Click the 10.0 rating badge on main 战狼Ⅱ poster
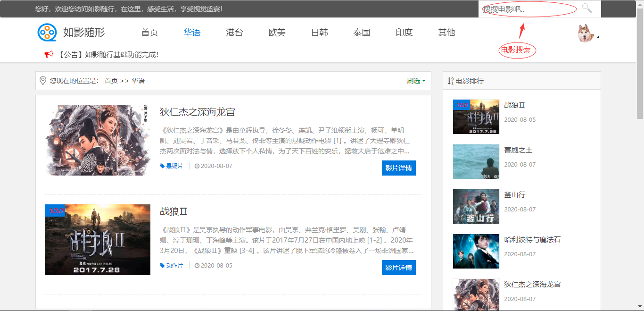Image resolution: width=644 pixels, height=311 pixels. click(55, 210)
